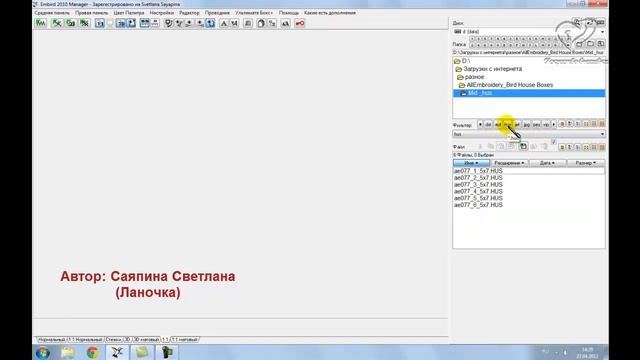Open the Цвет Палитра menu
The image size is (640, 360).
point(129,13)
